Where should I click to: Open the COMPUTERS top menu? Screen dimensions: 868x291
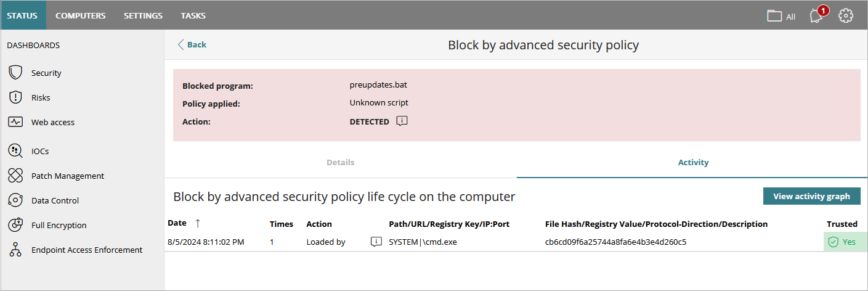click(x=81, y=15)
